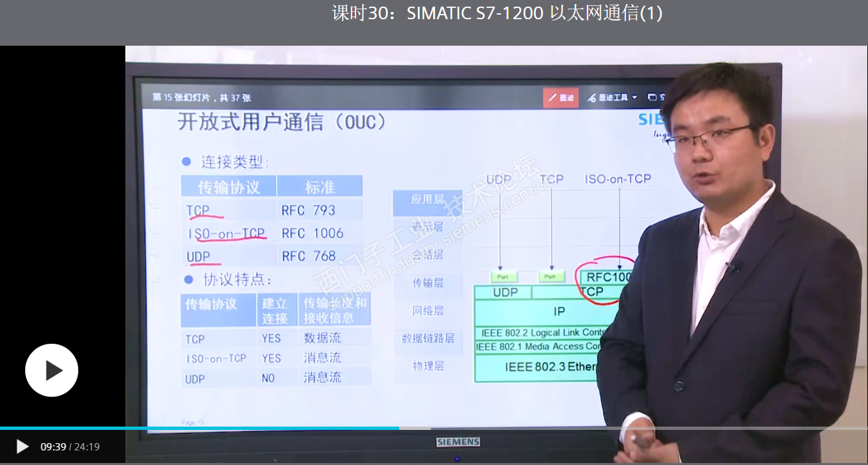Viewport: 868px width, 465px height.
Task: Click the 网络层 layer label
Action: click(428, 310)
